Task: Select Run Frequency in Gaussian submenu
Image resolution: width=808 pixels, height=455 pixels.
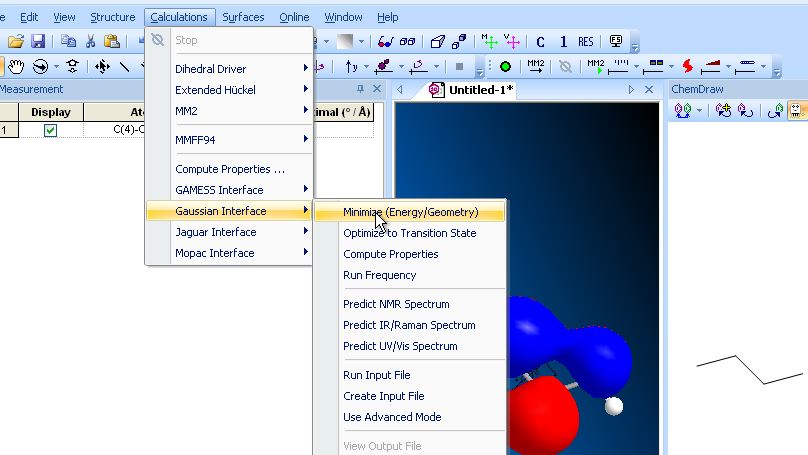Action: [x=410, y=276]
